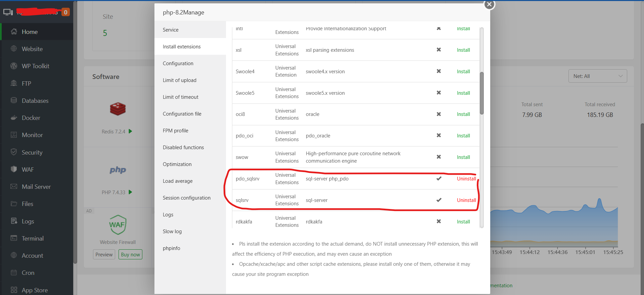This screenshot has width=644, height=295.
Task: Click the php software logo
Action: click(x=118, y=170)
